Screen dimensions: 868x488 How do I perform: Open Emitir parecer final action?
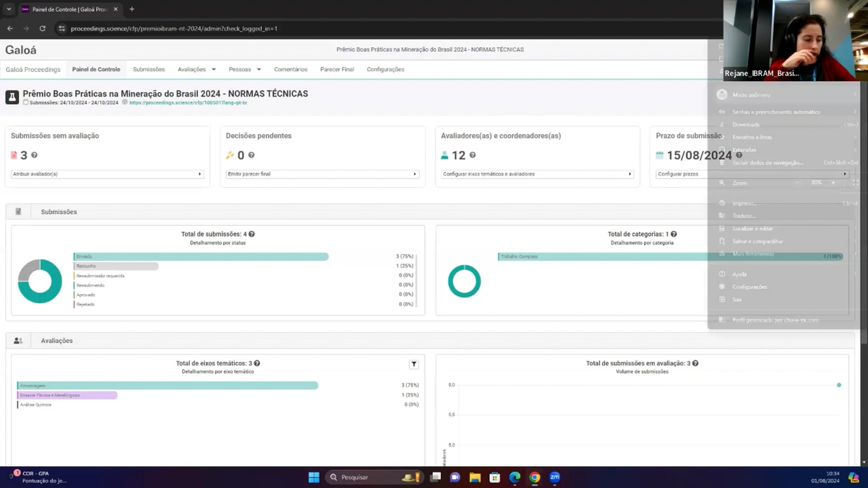[x=323, y=174]
